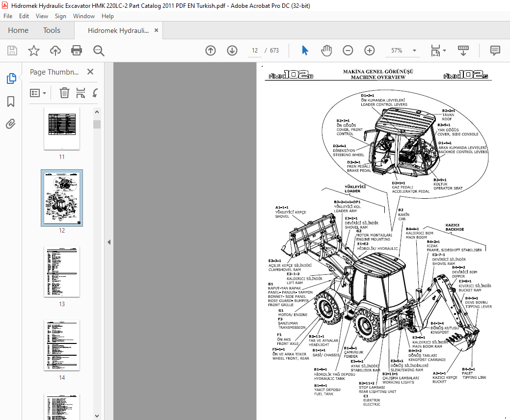
Task: Click the 'MAIN BOOM' label
Action: tap(416, 237)
